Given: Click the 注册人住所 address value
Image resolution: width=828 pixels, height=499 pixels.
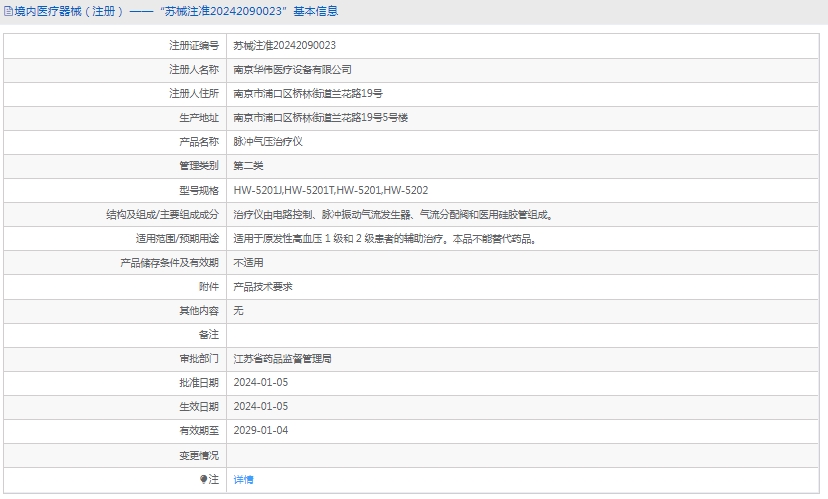Looking at the screenshot, I should (307, 94).
